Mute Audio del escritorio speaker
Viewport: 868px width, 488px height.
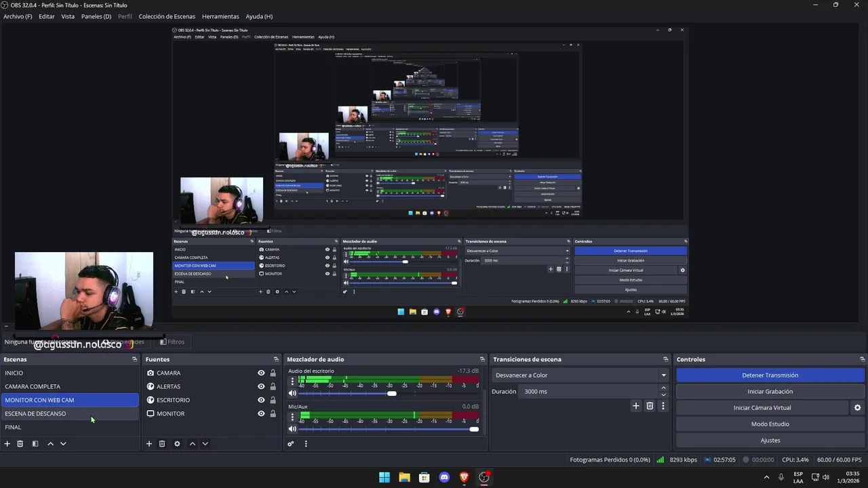[x=293, y=393]
